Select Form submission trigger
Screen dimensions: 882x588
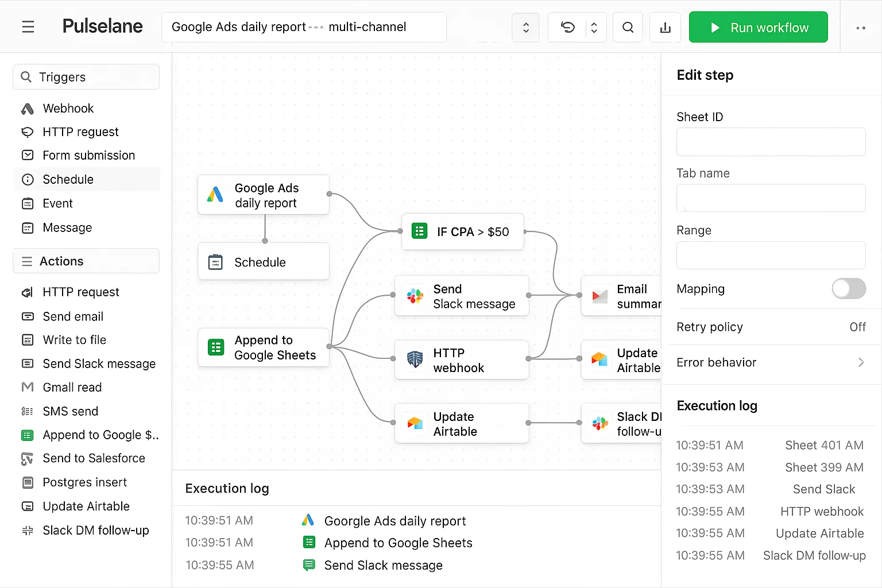coord(86,156)
